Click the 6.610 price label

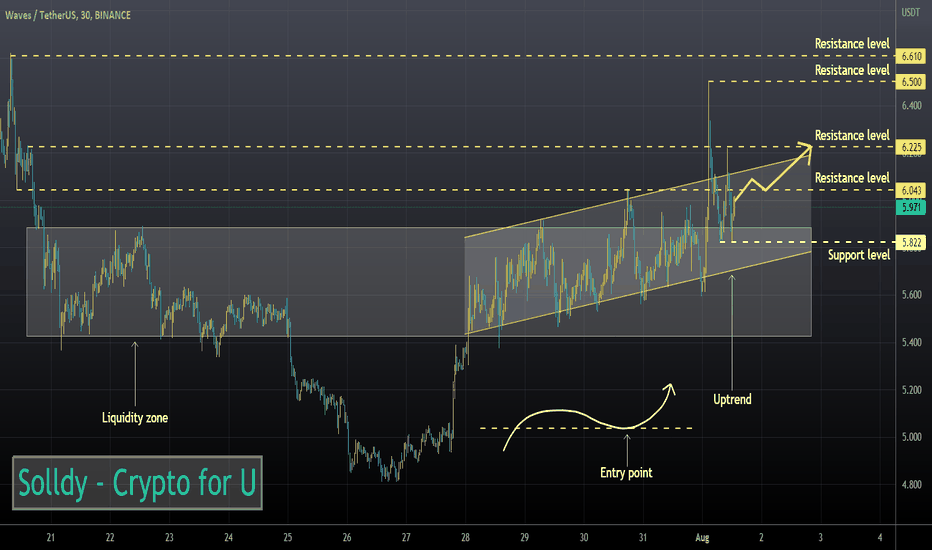coord(911,56)
